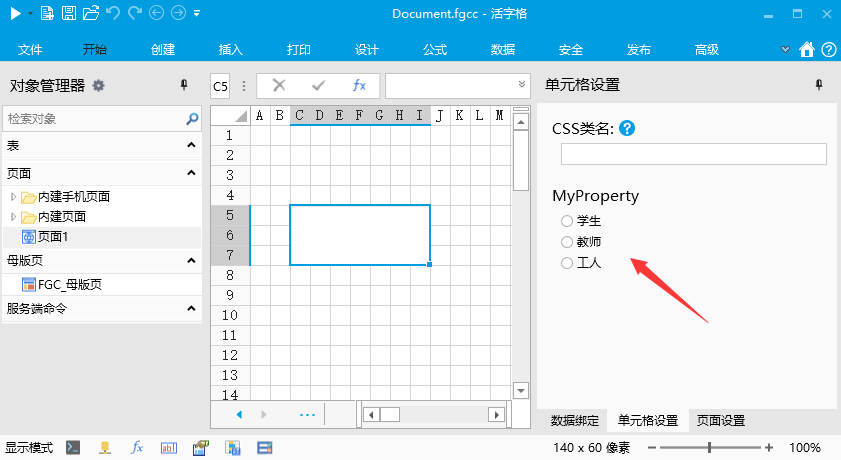The width and height of the screenshot is (841, 460).
Task: Toggle formula fx display mode icon
Action: coord(137,448)
